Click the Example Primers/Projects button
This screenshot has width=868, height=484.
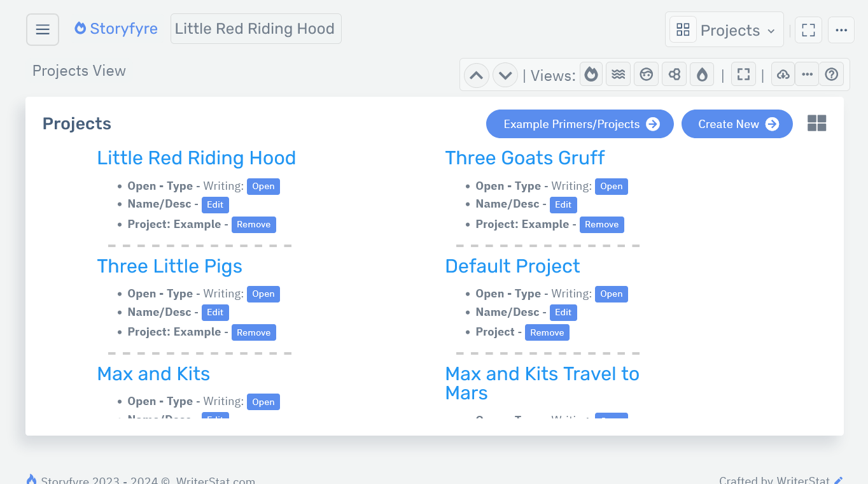pos(580,124)
